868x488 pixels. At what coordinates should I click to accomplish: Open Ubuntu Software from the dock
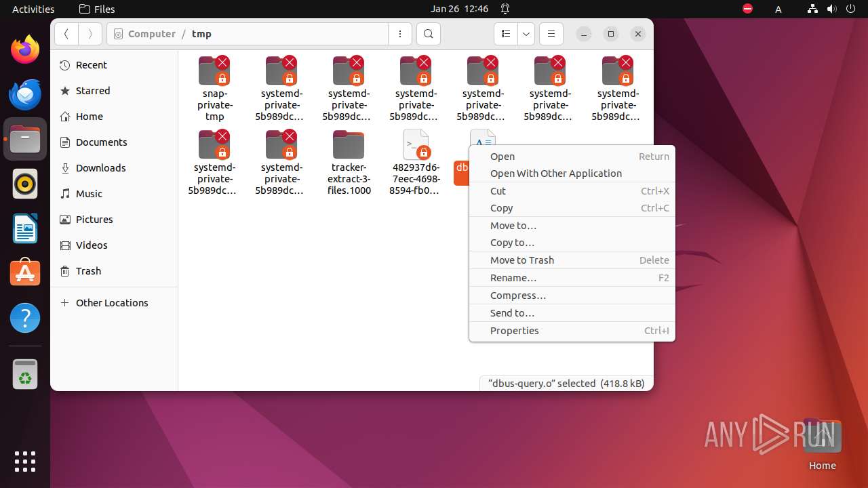click(x=25, y=273)
